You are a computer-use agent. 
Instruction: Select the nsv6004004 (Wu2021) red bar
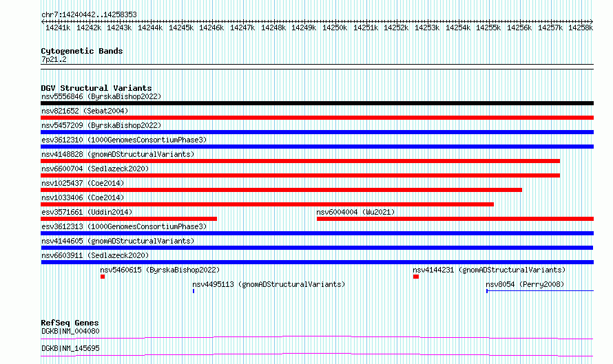[455, 219]
